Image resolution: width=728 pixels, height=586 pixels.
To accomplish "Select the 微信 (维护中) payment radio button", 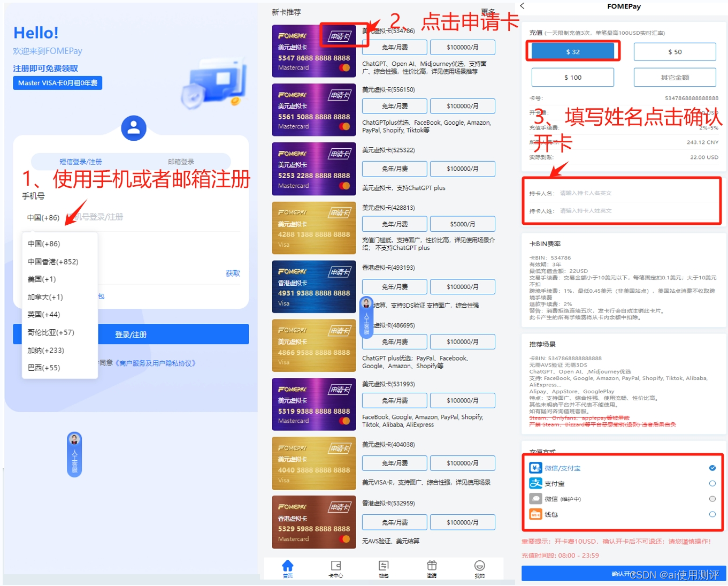I will click(712, 499).
